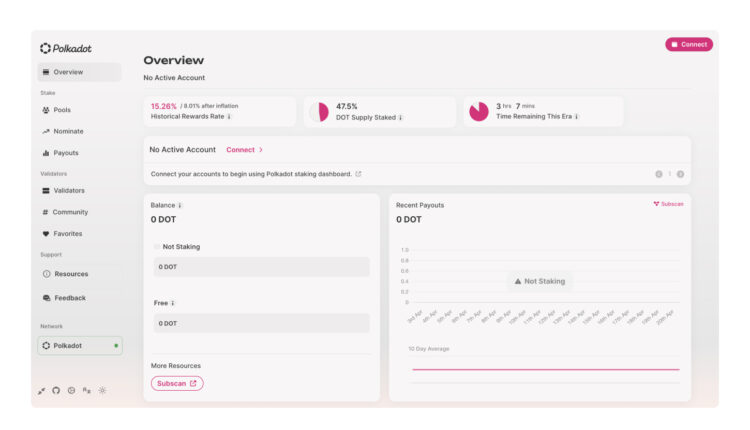Click info icon beside Historical Rewards Rate

coord(229,117)
